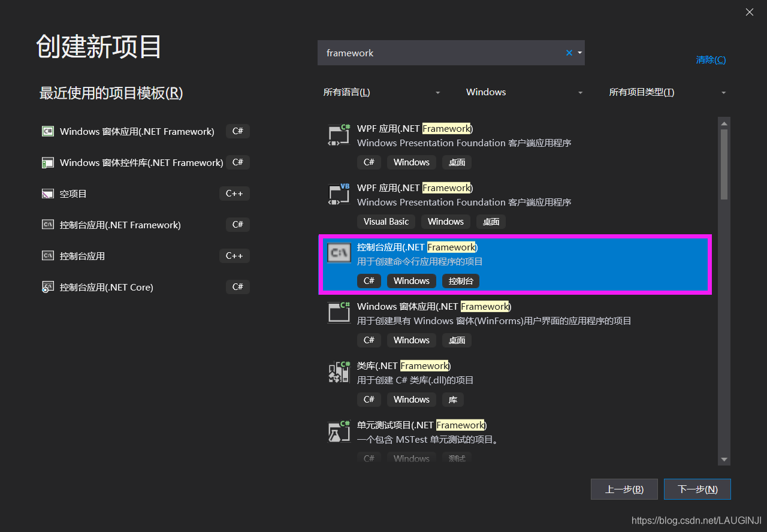Click the 类库(.NET Framework) template icon
This screenshot has height=532, width=767.
[339, 372]
